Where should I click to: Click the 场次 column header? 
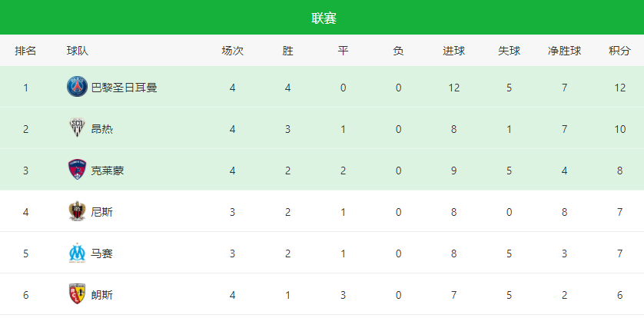(x=232, y=51)
